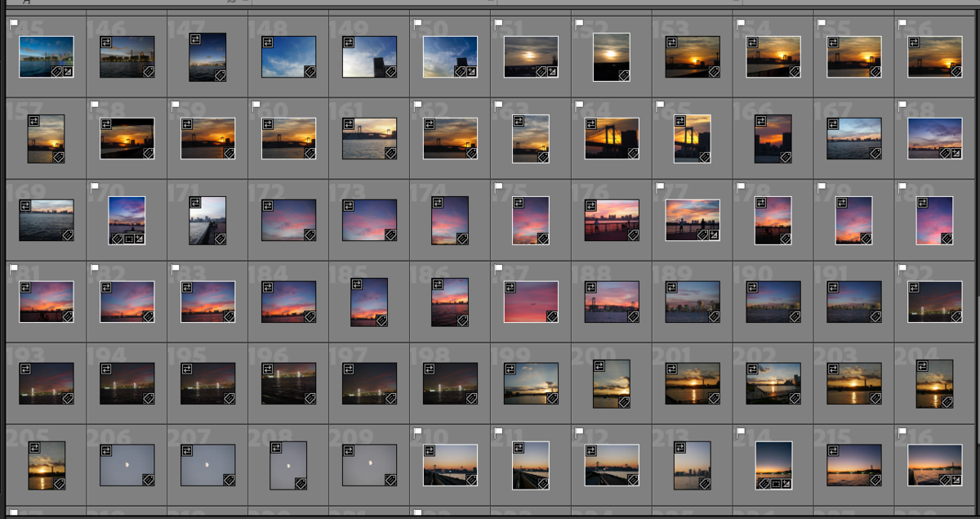Select the bridge silhouette thumbnail in cell 164
The height and width of the screenshot is (519, 980).
pos(612,138)
